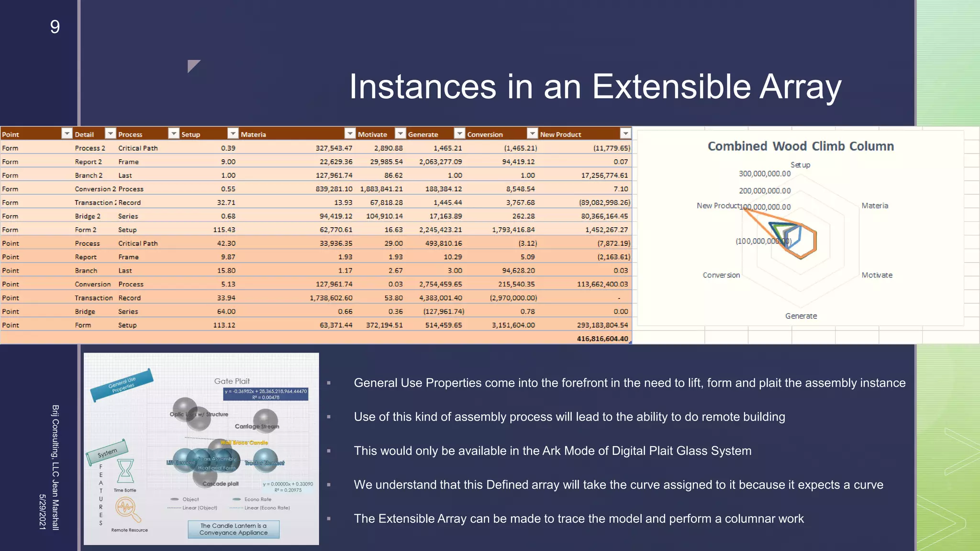Click the Candle Lantern Conveyance Appliance box
This screenshot has height=551, width=980.
pyautogui.click(x=234, y=529)
